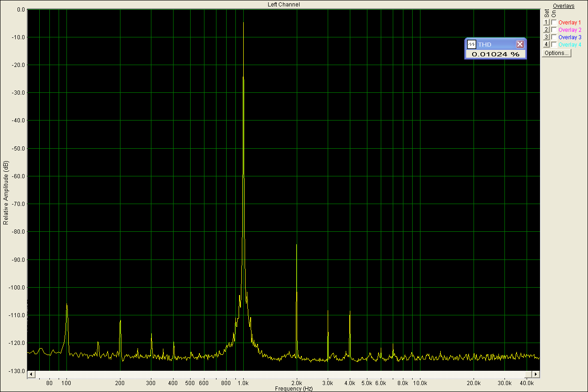Click the cyan Overlay 4 label
The height and width of the screenshot is (392, 588).
tap(570, 45)
